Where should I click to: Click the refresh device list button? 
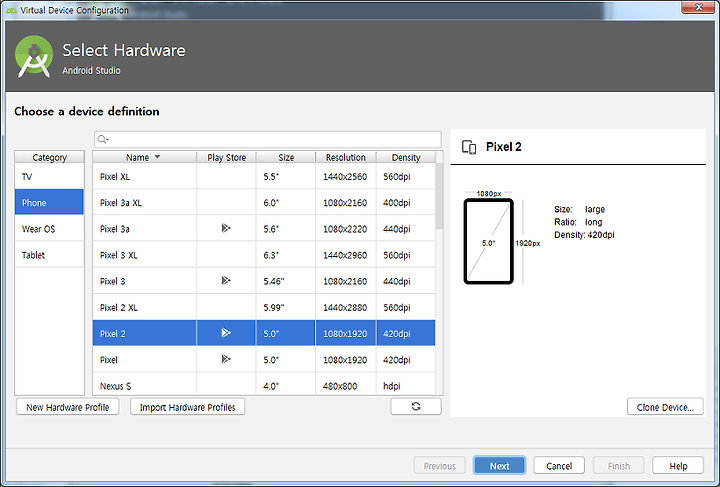click(416, 407)
